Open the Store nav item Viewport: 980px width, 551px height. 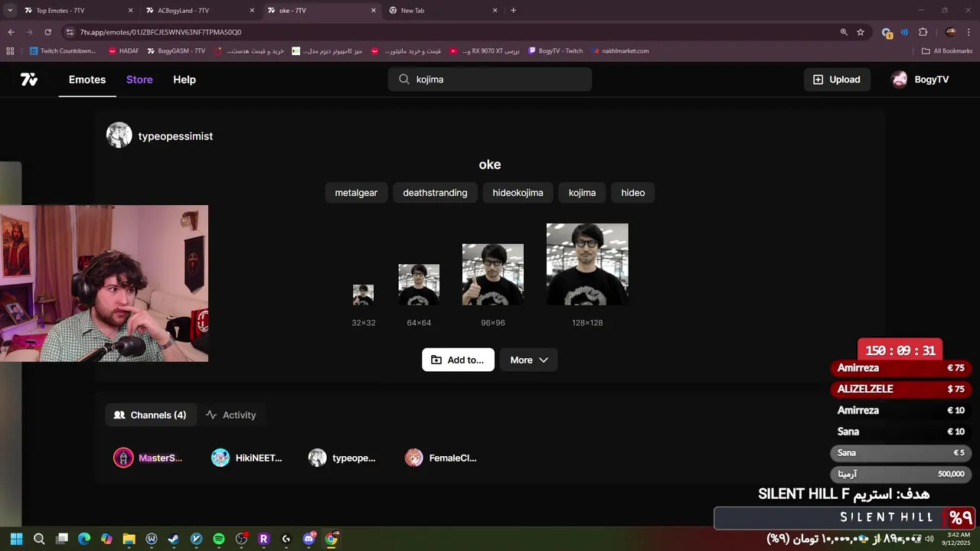(139, 80)
